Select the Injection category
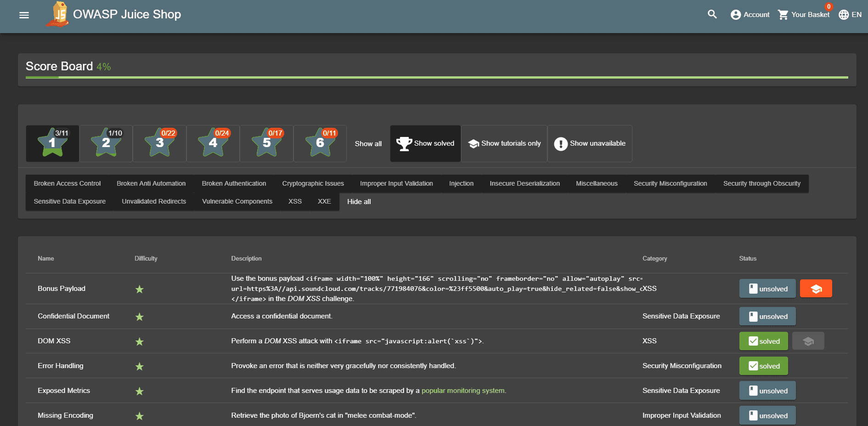Screen dimensions: 868x426 (x=461, y=183)
